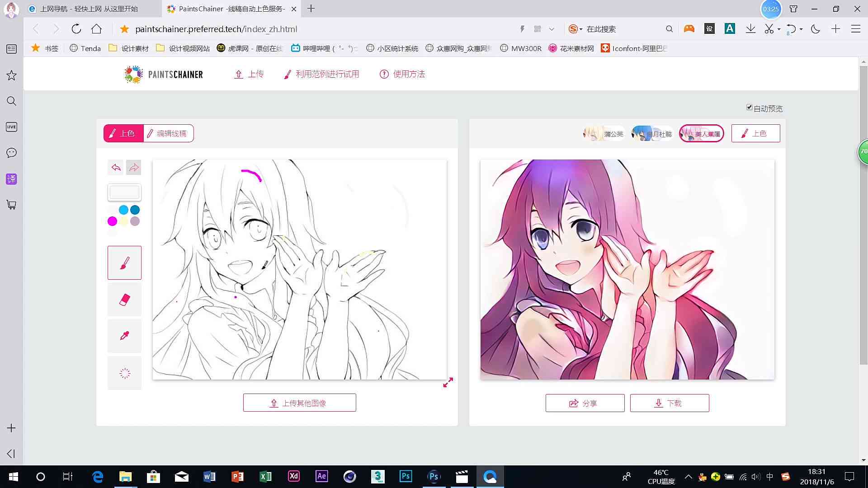Open the current color preview box
868x488 pixels.
pyautogui.click(x=124, y=192)
